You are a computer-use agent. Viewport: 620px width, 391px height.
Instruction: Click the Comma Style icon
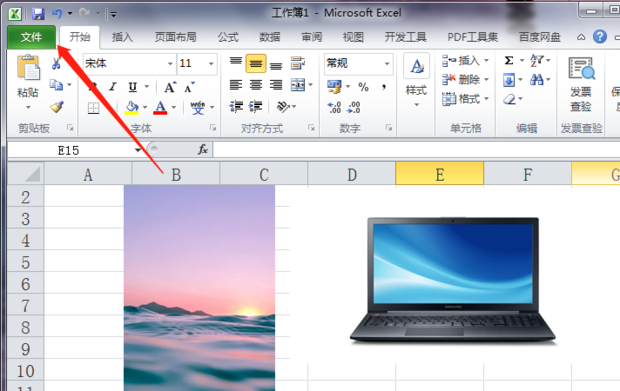384,87
